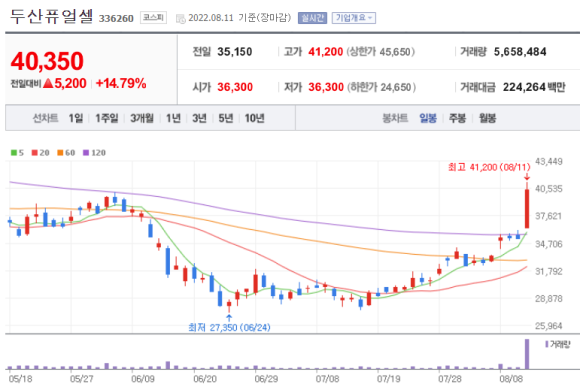This screenshot has height=390, width=580.
Task: Click the current price 40,350
Action: (47, 61)
